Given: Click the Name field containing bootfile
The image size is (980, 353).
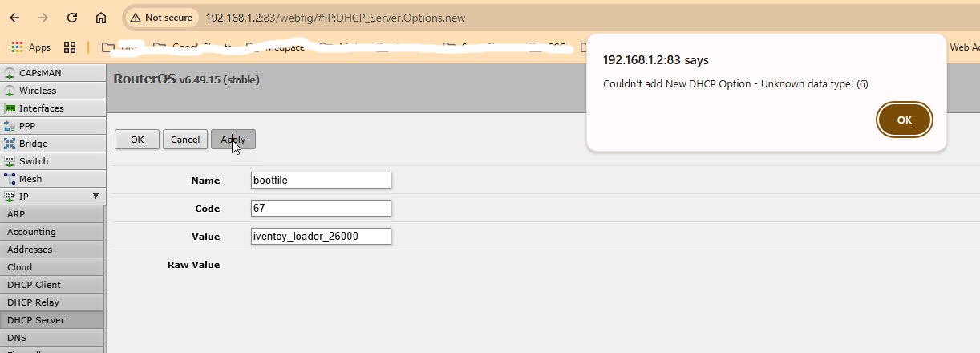Looking at the screenshot, I should (321, 180).
